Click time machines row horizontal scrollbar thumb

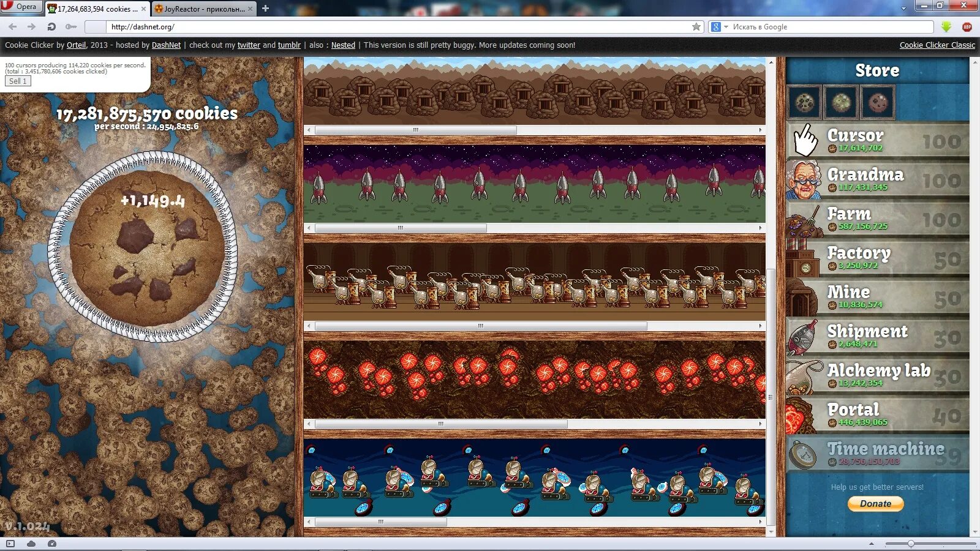tap(380, 522)
